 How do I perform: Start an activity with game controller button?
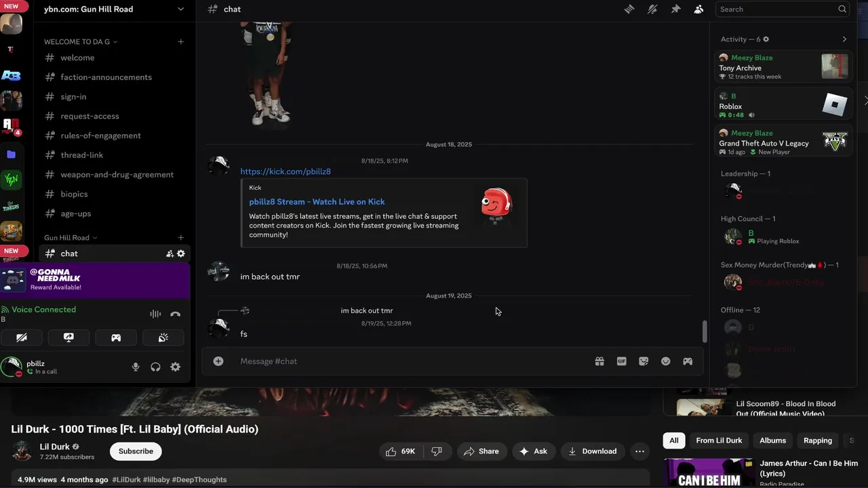(116, 338)
